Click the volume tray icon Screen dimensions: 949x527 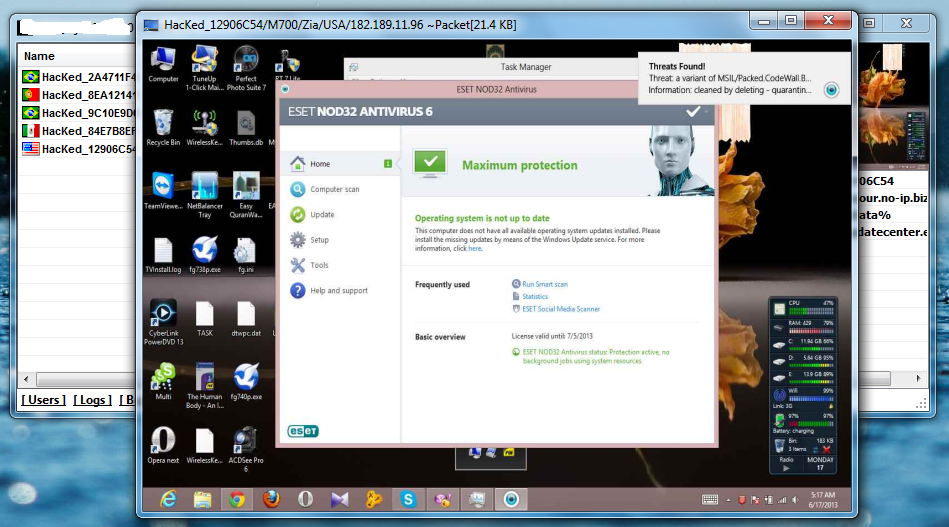[795, 500]
